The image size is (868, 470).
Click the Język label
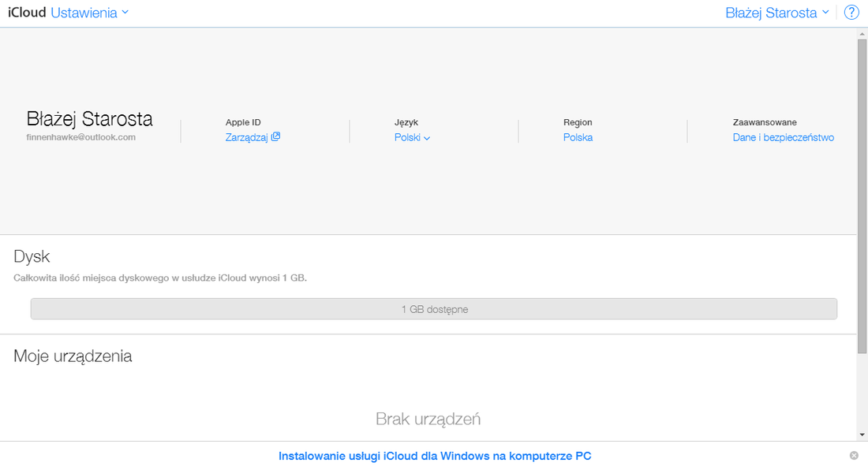click(x=406, y=122)
